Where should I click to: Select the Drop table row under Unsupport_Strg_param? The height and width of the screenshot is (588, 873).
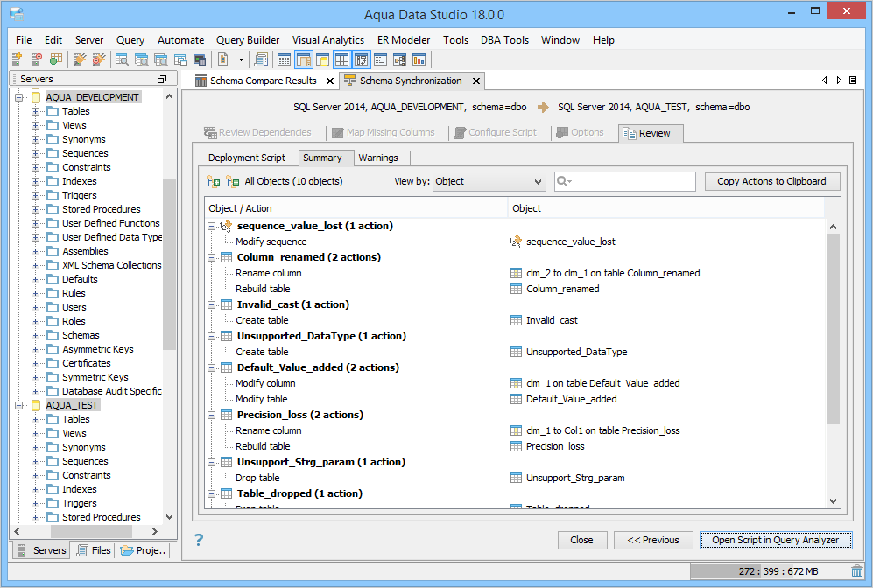click(x=257, y=478)
